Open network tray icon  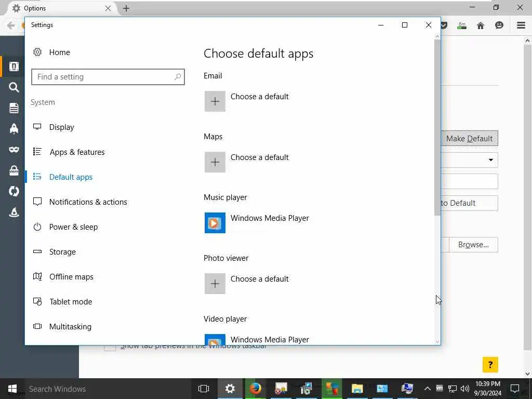click(x=453, y=389)
